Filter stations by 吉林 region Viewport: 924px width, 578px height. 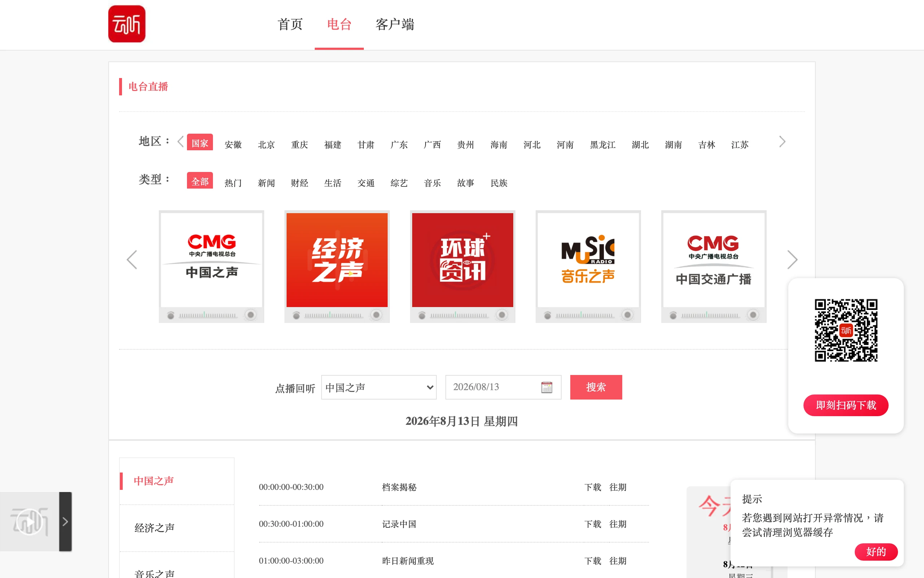pos(707,144)
